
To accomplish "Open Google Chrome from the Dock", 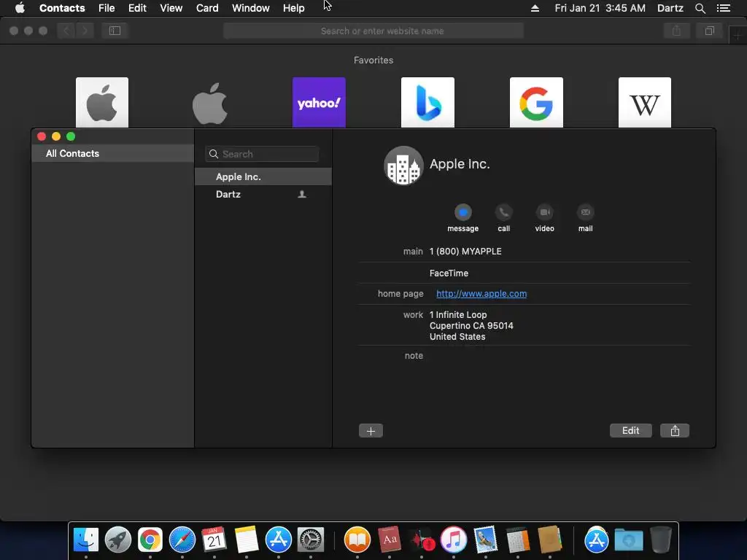I will 150,540.
